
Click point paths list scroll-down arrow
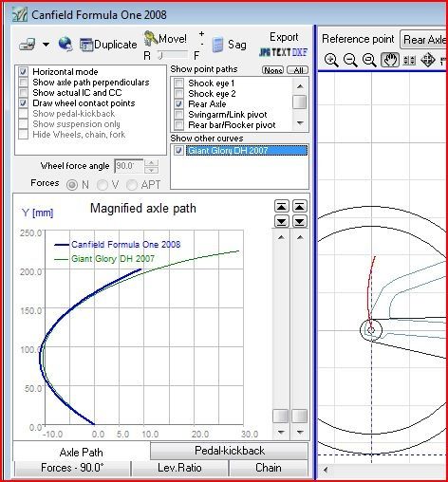click(x=300, y=123)
